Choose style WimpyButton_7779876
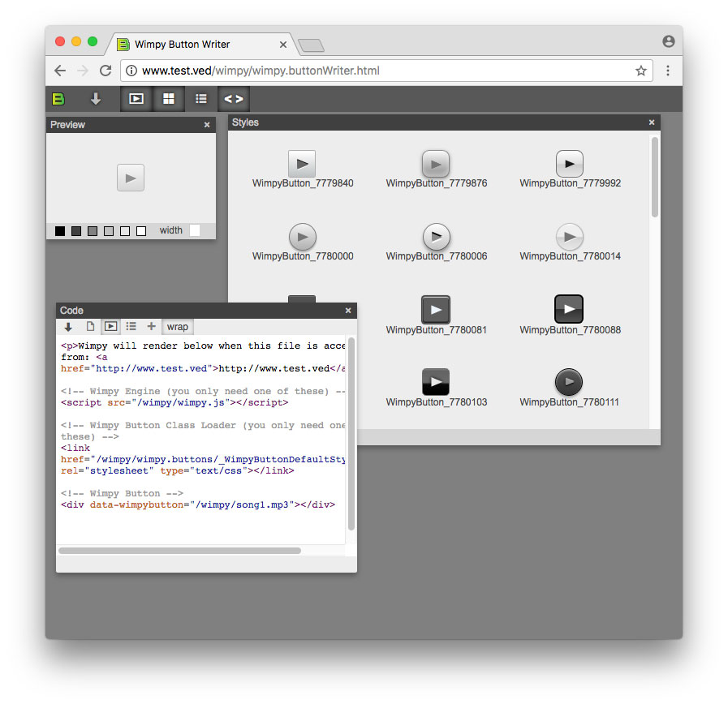The height and width of the screenshot is (704, 728). [436, 169]
